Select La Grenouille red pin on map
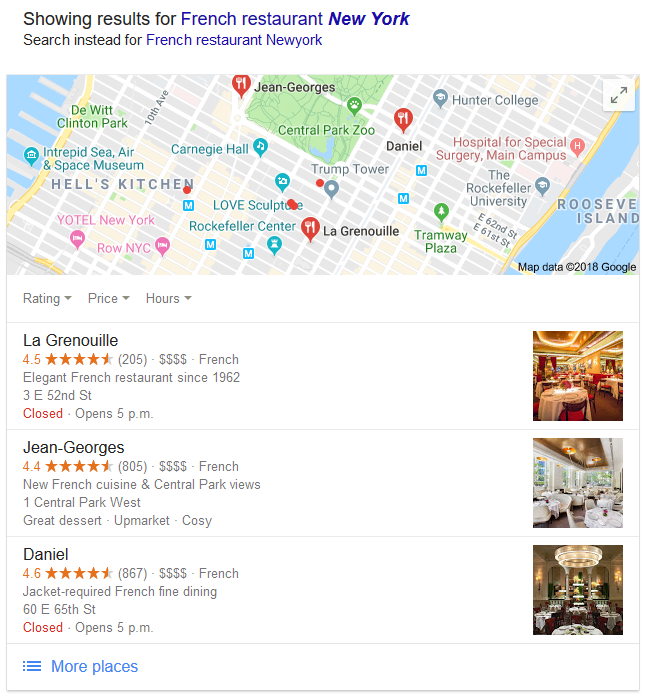Screen dimensions: 645x697 (310, 229)
